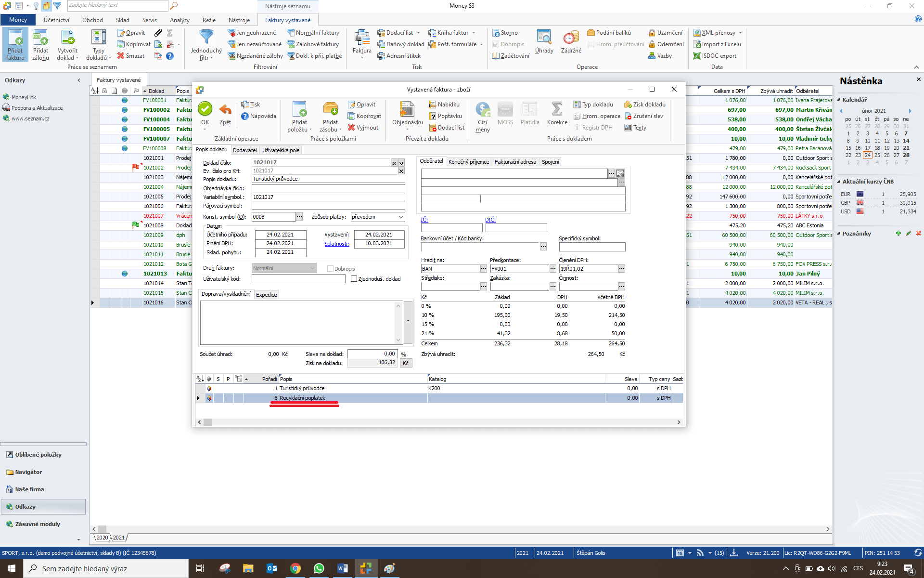Click the Splatnosti link
This screenshot has width=924, height=578.
(x=336, y=244)
